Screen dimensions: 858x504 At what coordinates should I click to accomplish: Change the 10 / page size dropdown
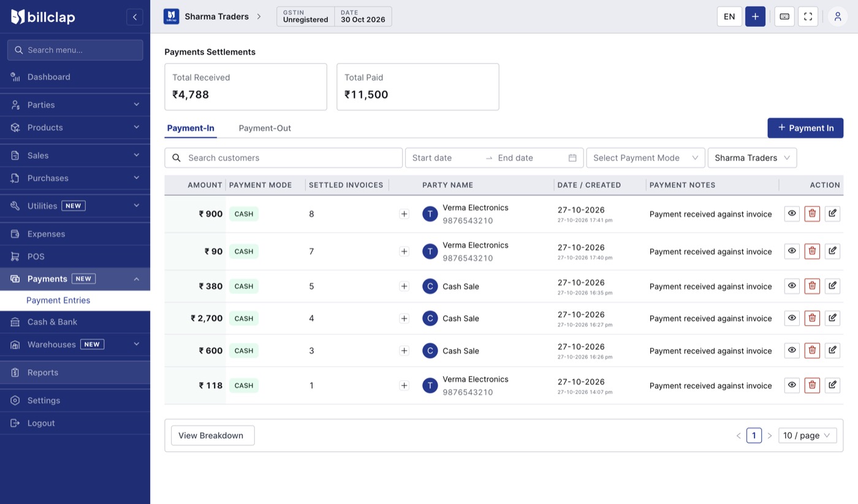click(x=807, y=435)
